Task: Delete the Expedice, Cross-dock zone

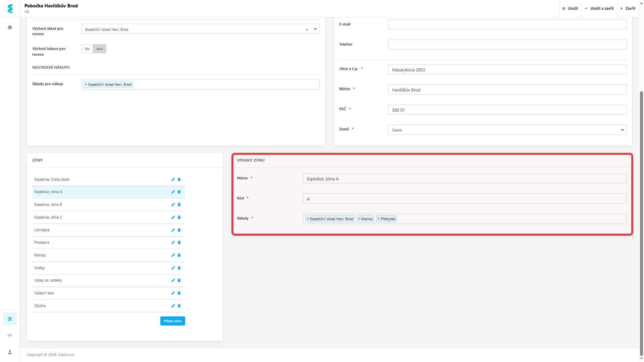Action: click(179, 179)
